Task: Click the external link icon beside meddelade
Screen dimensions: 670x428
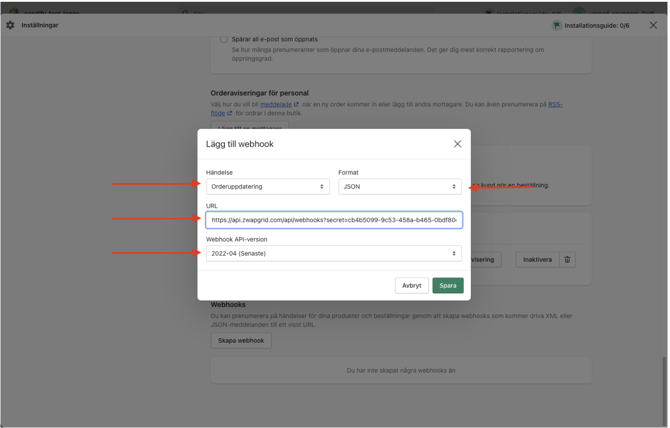Action: (297, 104)
